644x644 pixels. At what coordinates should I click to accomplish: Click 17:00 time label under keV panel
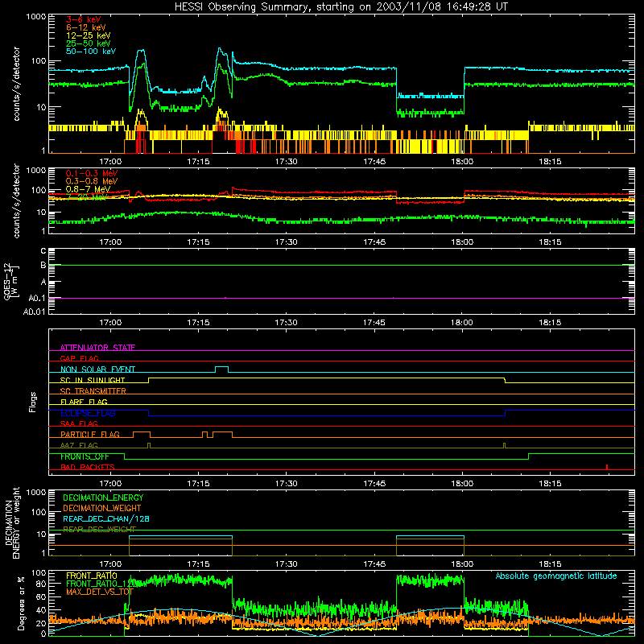(110, 162)
